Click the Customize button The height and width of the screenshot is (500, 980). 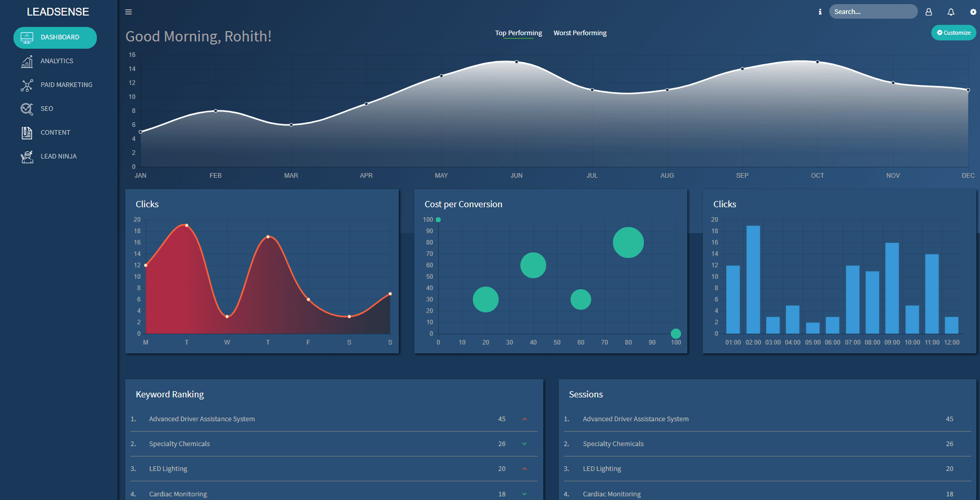point(954,33)
